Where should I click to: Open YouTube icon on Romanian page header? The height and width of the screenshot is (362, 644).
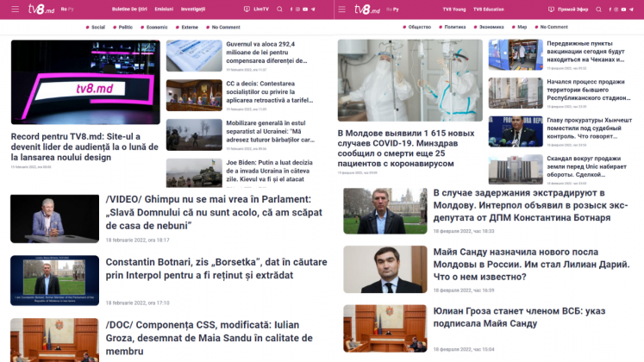(x=305, y=9)
